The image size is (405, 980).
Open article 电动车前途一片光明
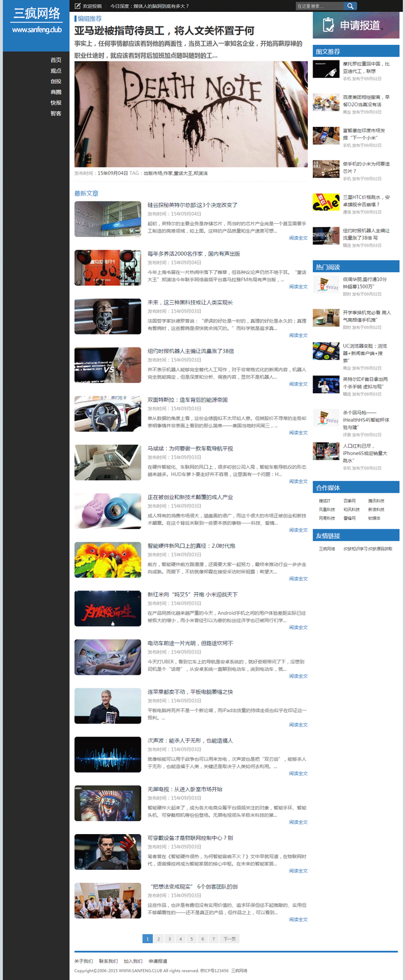(191, 643)
